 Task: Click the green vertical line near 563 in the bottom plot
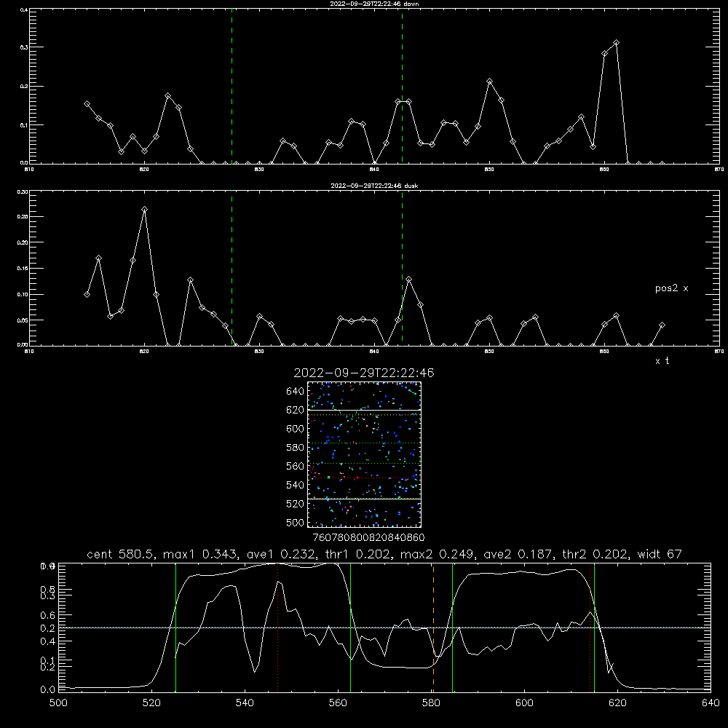[x=351, y=628]
